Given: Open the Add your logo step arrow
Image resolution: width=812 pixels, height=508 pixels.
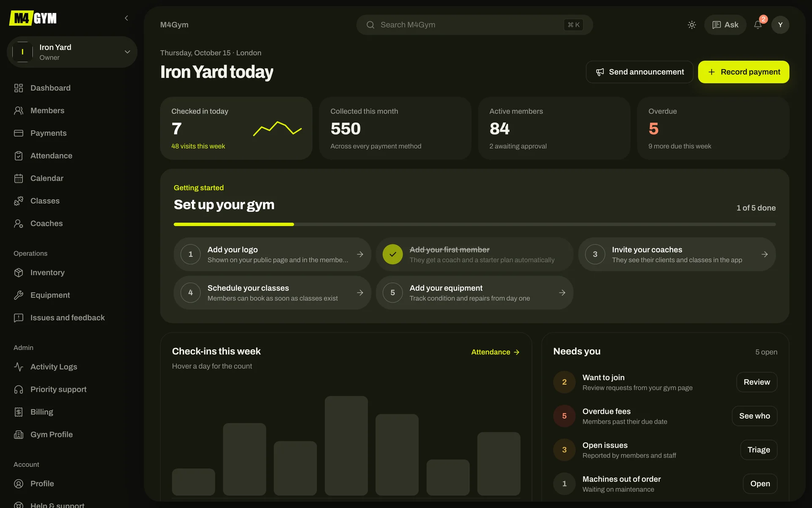Looking at the screenshot, I should pyautogui.click(x=360, y=254).
